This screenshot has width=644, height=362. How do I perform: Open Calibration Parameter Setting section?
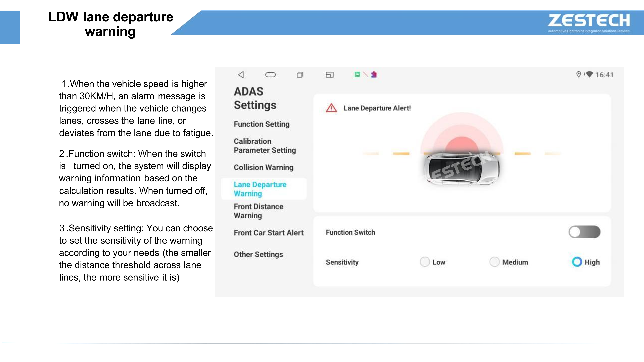(265, 146)
